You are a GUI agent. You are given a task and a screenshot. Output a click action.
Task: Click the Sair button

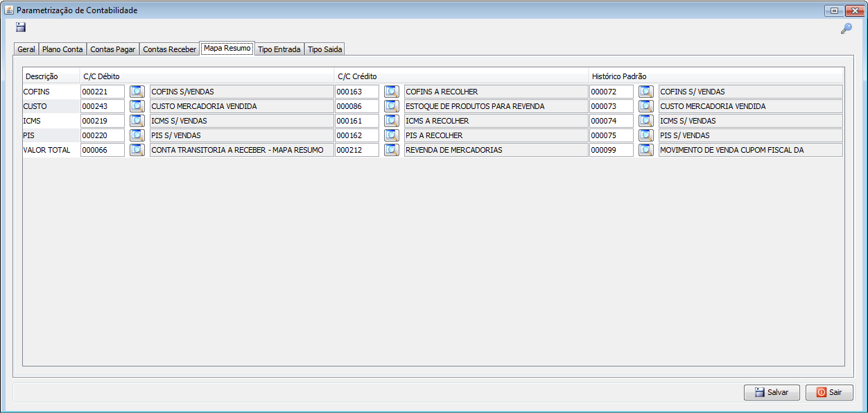click(x=829, y=392)
